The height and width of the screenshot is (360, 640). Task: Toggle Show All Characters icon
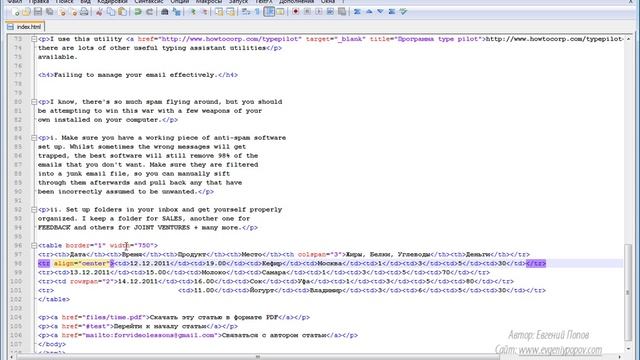[x=258, y=12]
